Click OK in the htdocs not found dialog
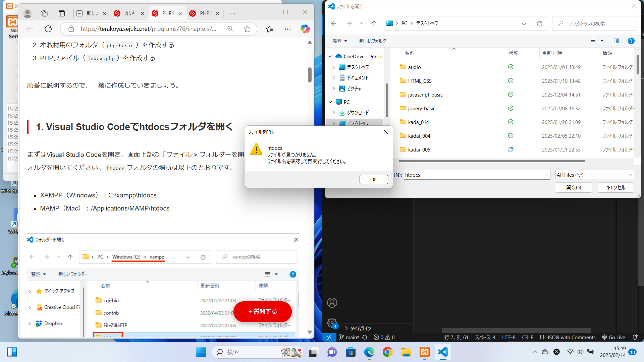This screenshot has width=644, height=362. 373,179
